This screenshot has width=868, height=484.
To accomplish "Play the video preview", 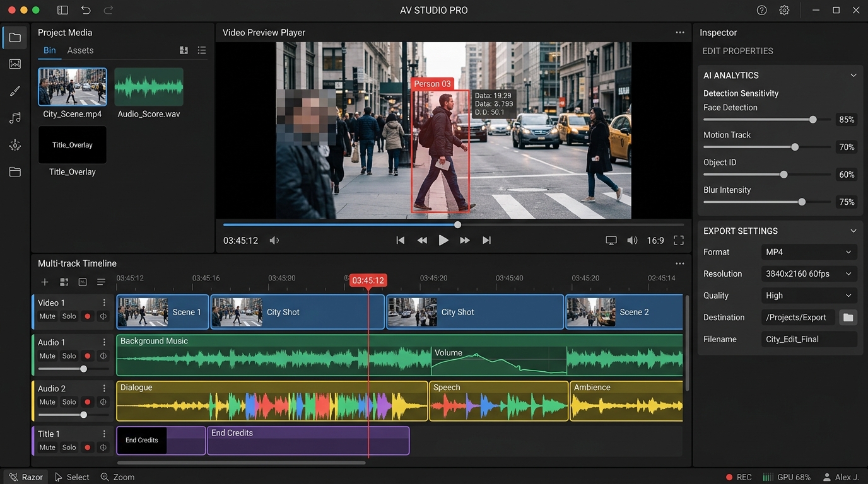I will [x=443, y=240].
